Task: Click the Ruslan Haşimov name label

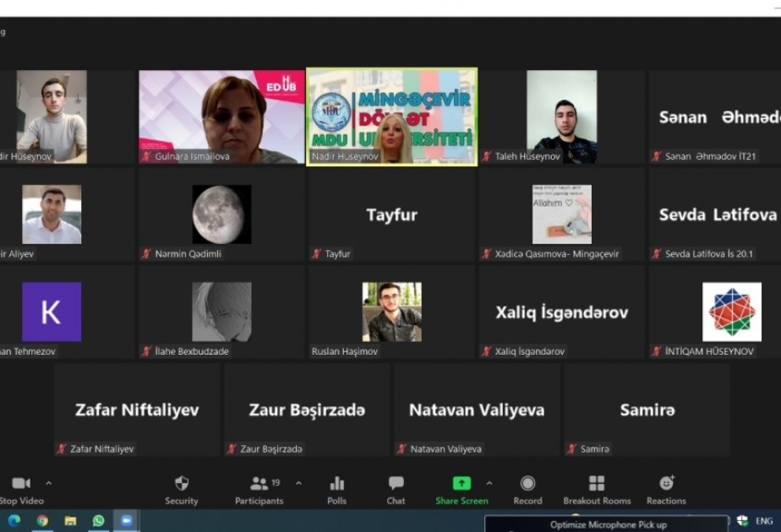Action: pyautogui.click(x=345, y=351)
